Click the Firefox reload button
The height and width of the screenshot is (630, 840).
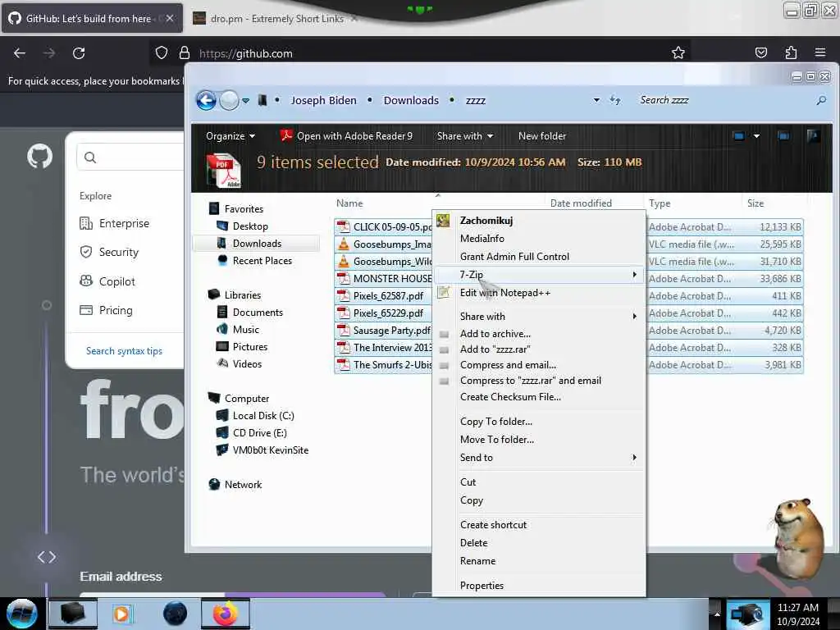[79, 53]
